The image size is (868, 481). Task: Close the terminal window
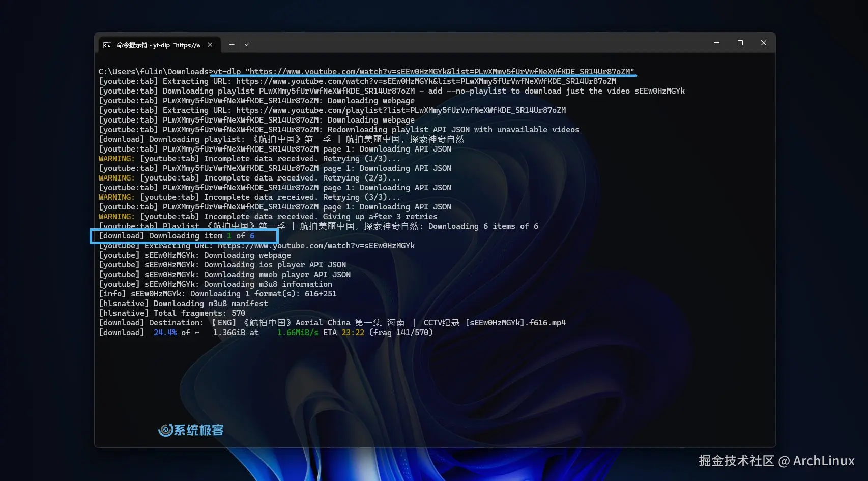click(x=764, y=43)
